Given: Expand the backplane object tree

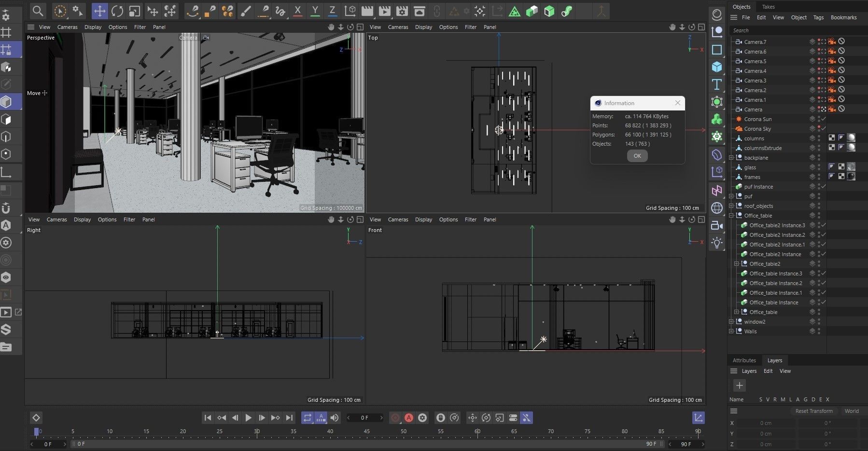Looking at the screenshot, I should pyautogui.click(x=731, y=158).
